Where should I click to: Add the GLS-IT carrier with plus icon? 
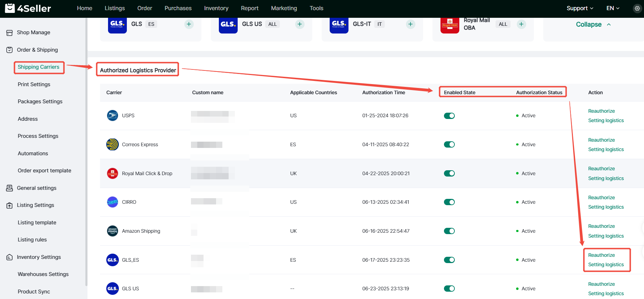411,24
